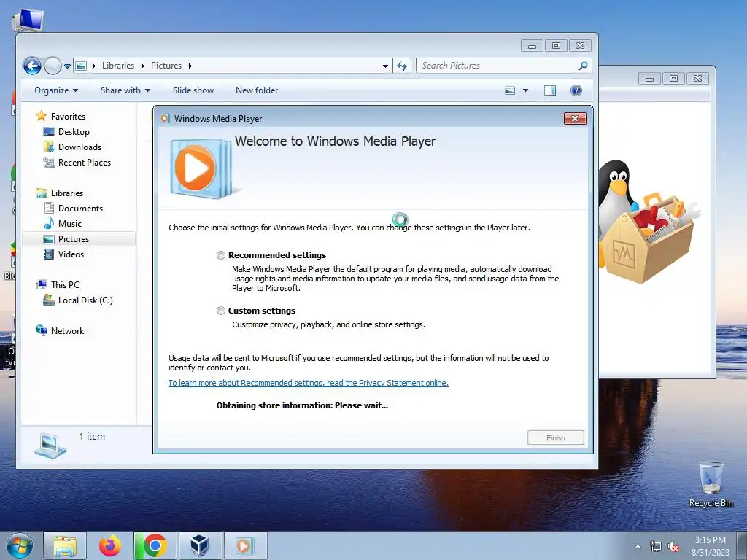Click the Libraries breadcrumb in address bar
Image resolution: width=747 pixels, height=560 pixels.
[x=118, y=66]
